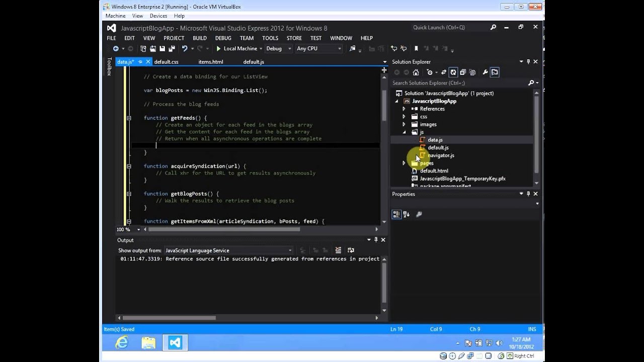The height and width of the screenshot is (362, 644).
Task: Click Quick Launch search magnifier icon
Action: [x=494, y=28]
